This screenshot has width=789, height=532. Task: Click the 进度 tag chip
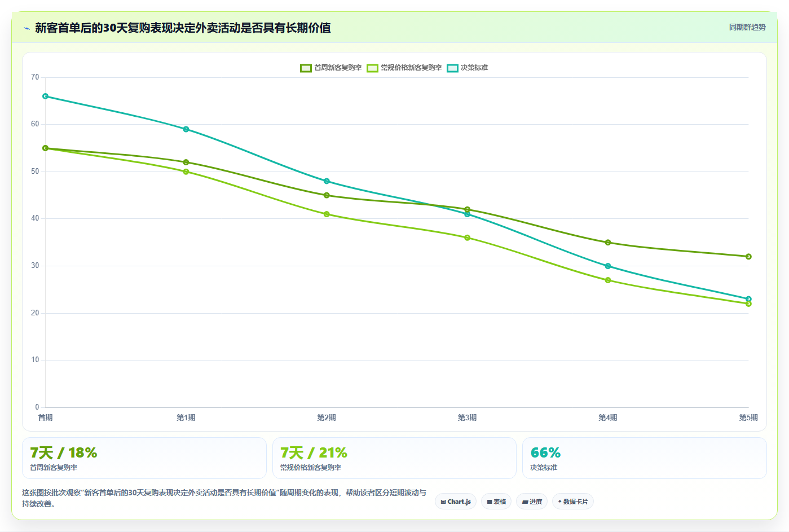pyautogui.click(x=532, y=502)
